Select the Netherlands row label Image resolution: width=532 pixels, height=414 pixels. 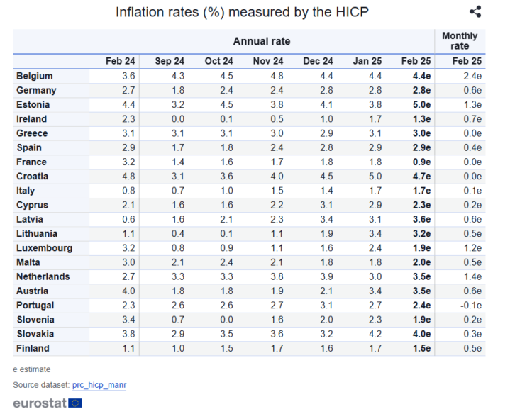tap(43, 276)
